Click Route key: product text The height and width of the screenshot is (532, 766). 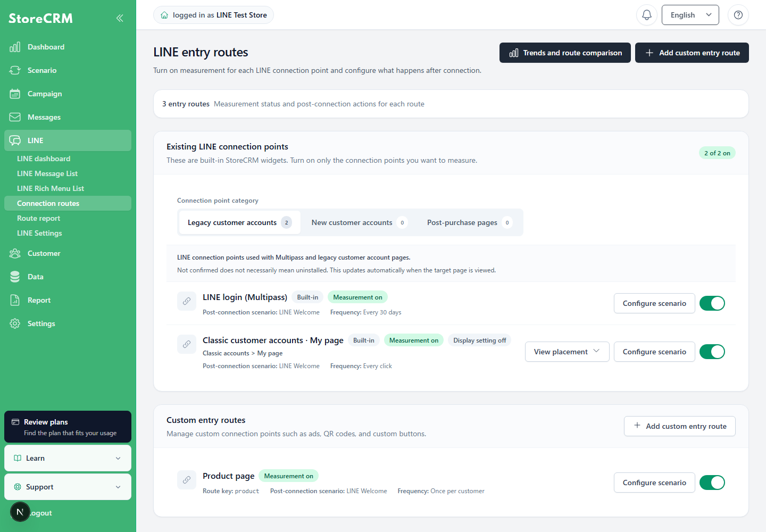coord(231,491)
